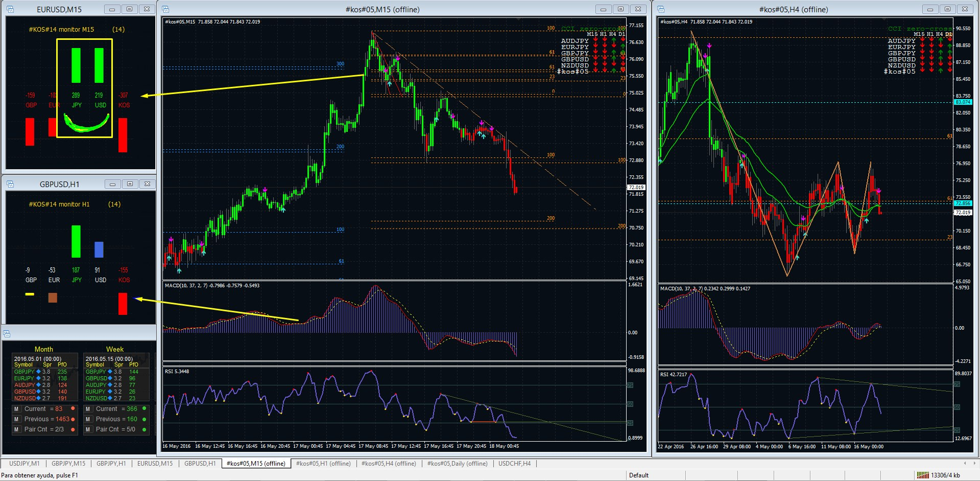Select the #kos#05,M15 (offline) tab
Image resolution: width=980 pixels, height=481 pixels.
pyautogui.click(x=256, y=464)
